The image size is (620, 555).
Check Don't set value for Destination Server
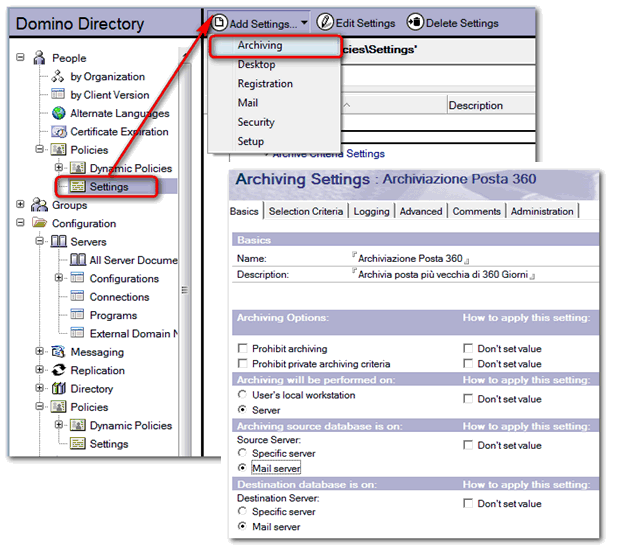pos(468,503)
